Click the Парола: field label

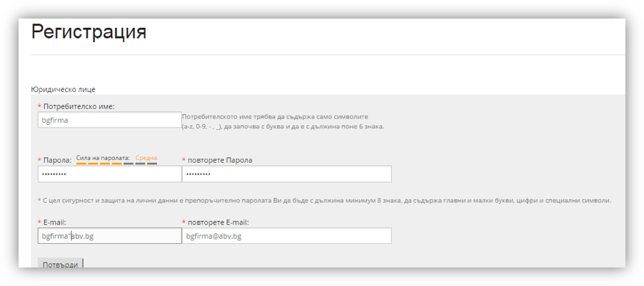[58, 160]
